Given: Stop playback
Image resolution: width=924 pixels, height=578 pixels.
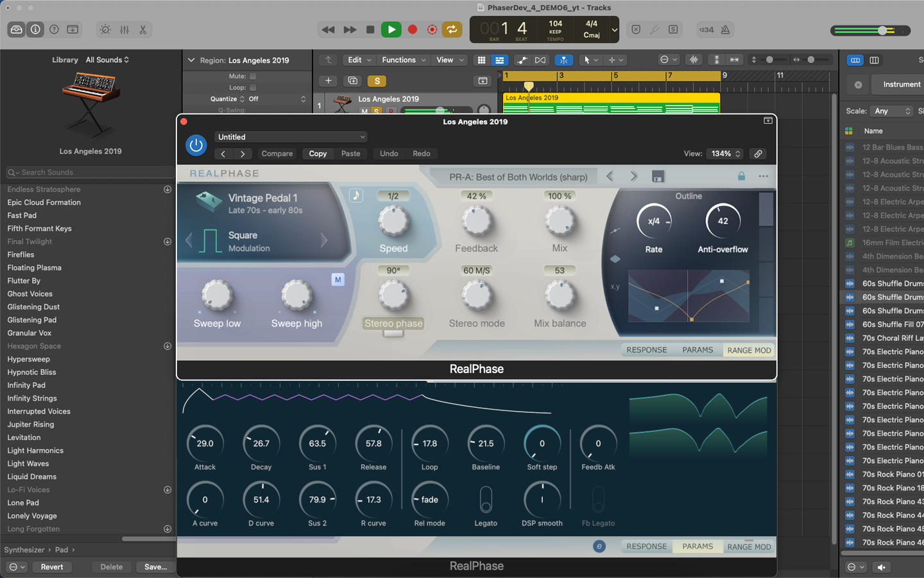Looking at the screenshot, I should 370,30.
